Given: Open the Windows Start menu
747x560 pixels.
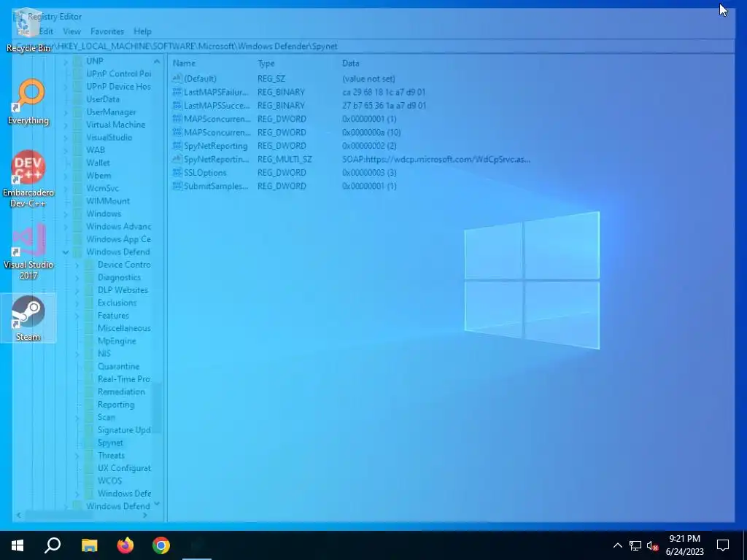Looking at the screenshot, I should tap(18, 545).
